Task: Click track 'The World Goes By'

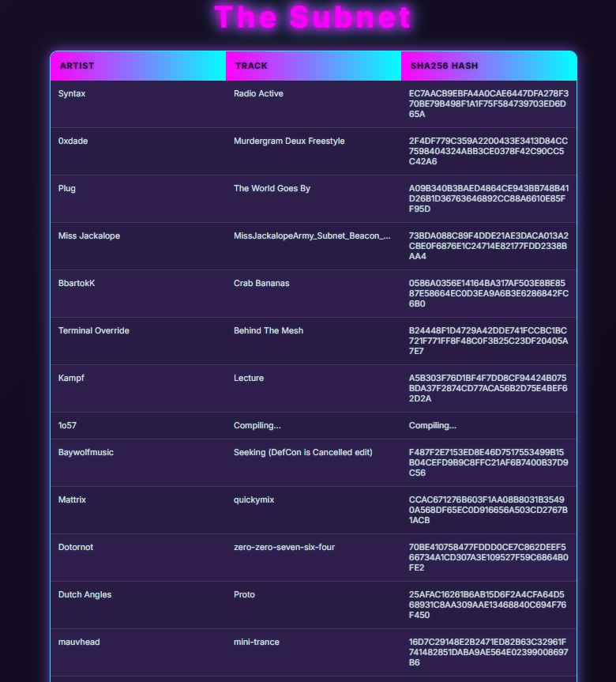Action: pyautogui.click(x=272, y=188)
